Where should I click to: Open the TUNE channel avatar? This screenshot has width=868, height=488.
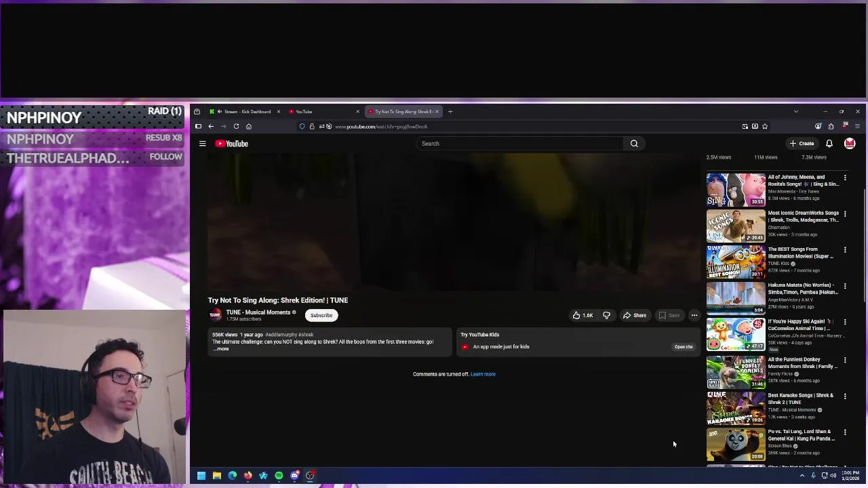tap(215, 314)
